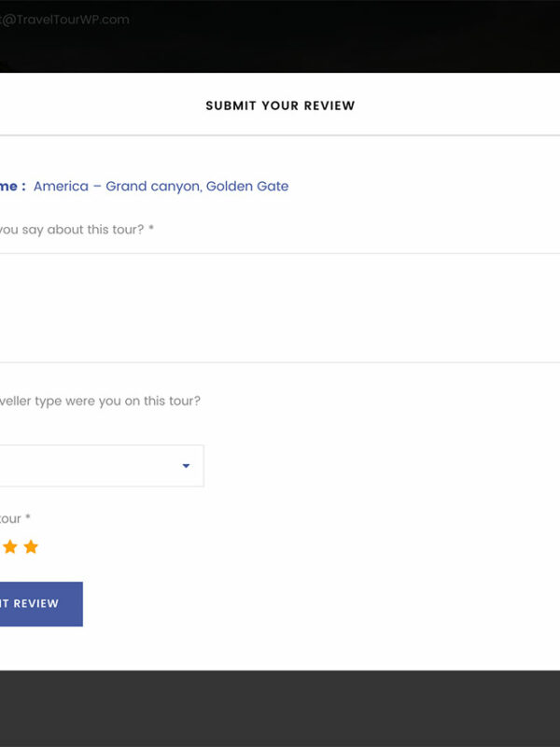Click the rating label above the stars
The height and width of the screenshot is (747, 560).
point(9,518)
